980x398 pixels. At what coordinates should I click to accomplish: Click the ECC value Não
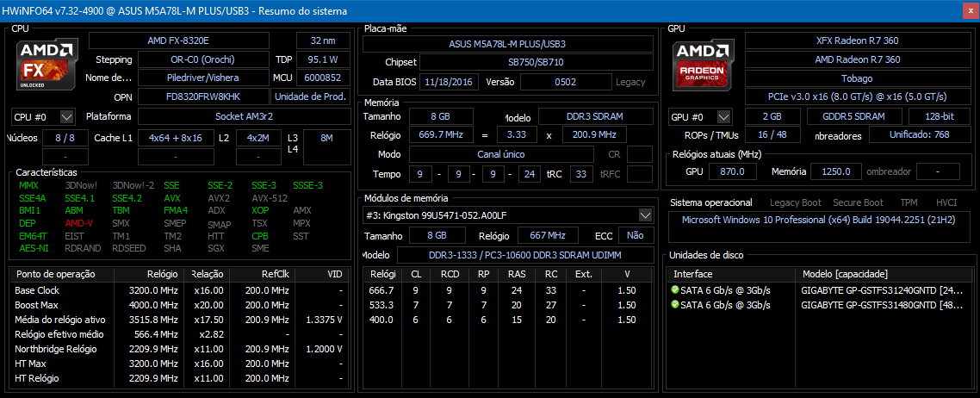[x=636, y=235]
